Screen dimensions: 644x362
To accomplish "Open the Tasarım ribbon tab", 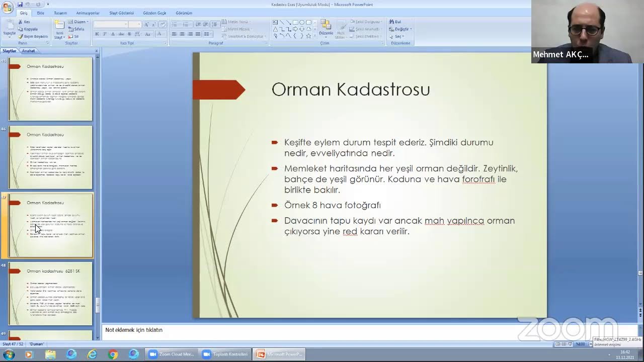I will click(x=60, y=13).
